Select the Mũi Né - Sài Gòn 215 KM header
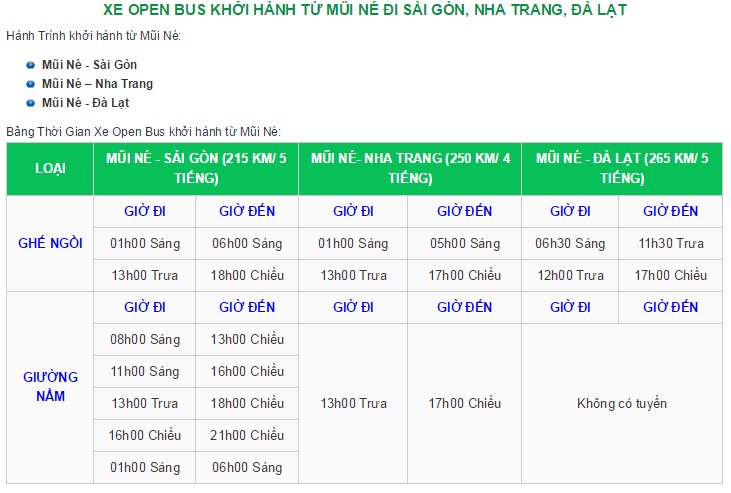731x493 pixels. pyautogui.click(x=196, y=168)
